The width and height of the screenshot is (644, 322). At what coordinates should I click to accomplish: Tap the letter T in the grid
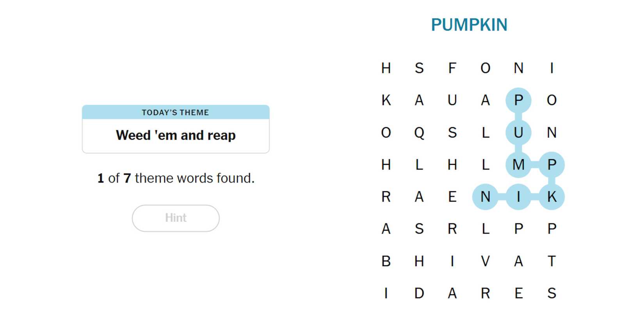click(551, 261)
